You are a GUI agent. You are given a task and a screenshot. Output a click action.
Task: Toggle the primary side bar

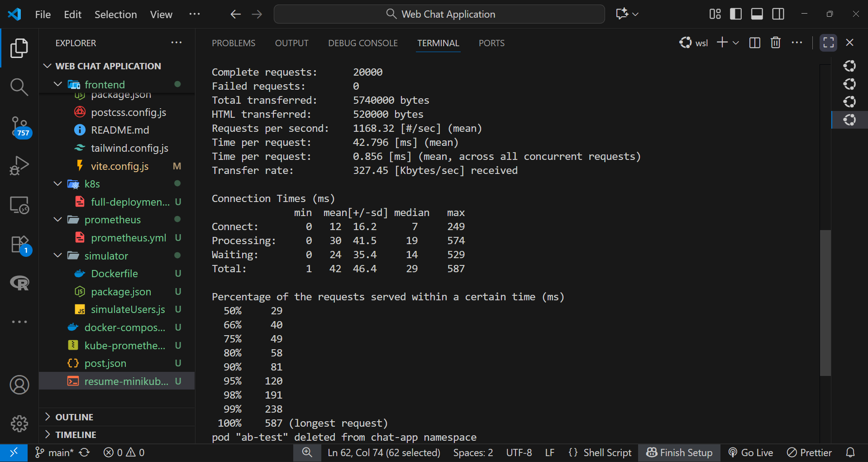tap(736, 14)
